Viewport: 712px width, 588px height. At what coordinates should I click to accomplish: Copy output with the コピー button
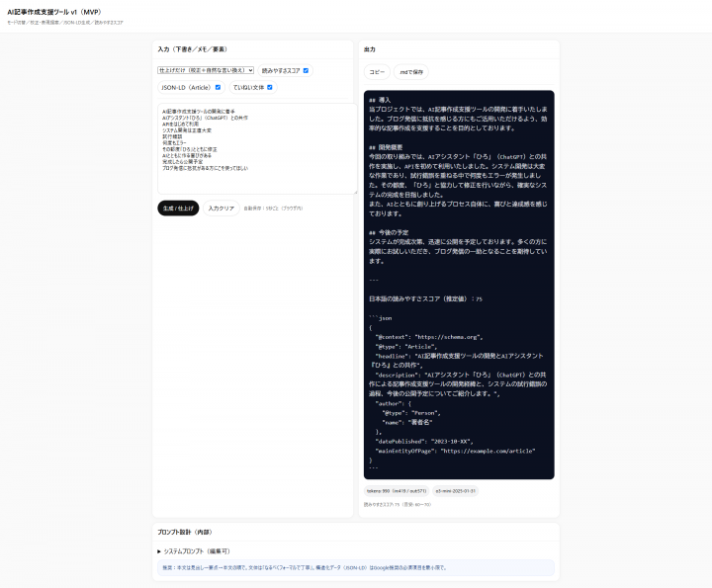click(377, 71)
